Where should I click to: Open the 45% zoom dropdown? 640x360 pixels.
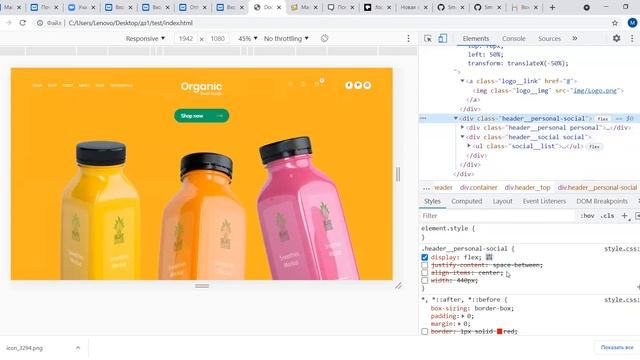pyautogui.click(x=247, y=38)
